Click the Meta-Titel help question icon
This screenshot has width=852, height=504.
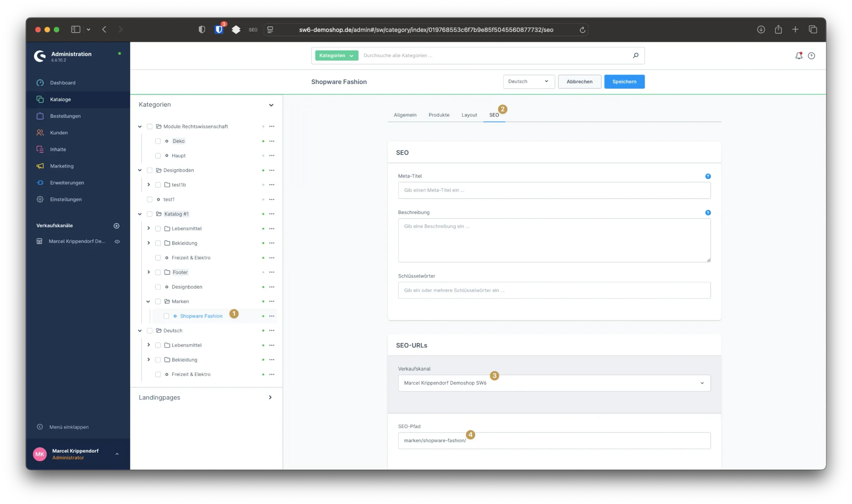[x=708, y=176]
